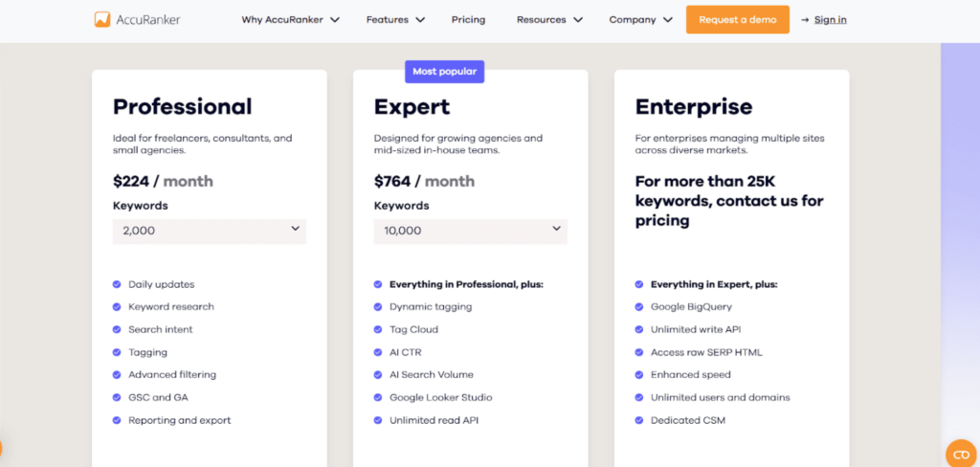Click the check bullet beside AI CTR
Image resolution: width=980 pixels, height=467 pixels.
click(x=378, y=352)
